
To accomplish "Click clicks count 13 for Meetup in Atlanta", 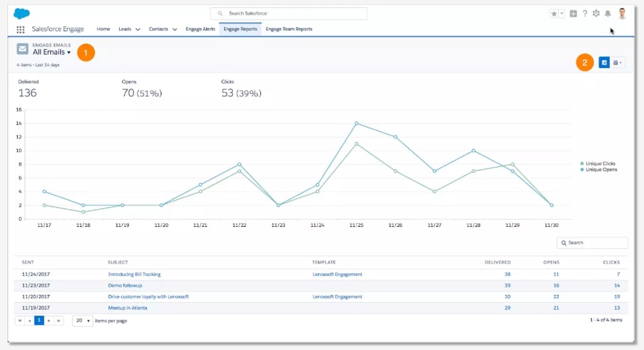I will coord(617,308).
